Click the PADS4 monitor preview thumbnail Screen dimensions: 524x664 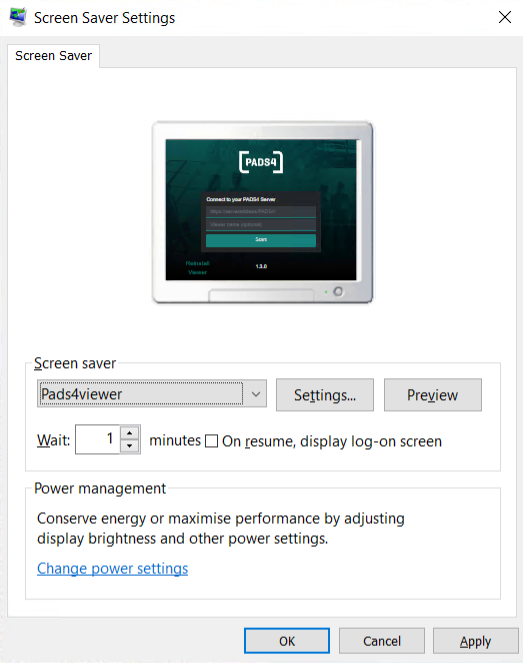262,212
